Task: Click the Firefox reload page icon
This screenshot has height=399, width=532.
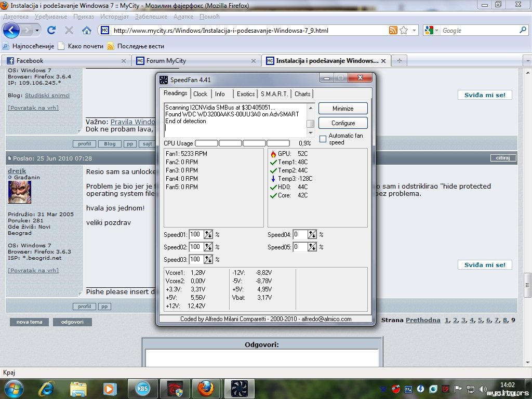Action: click(51, 30)
